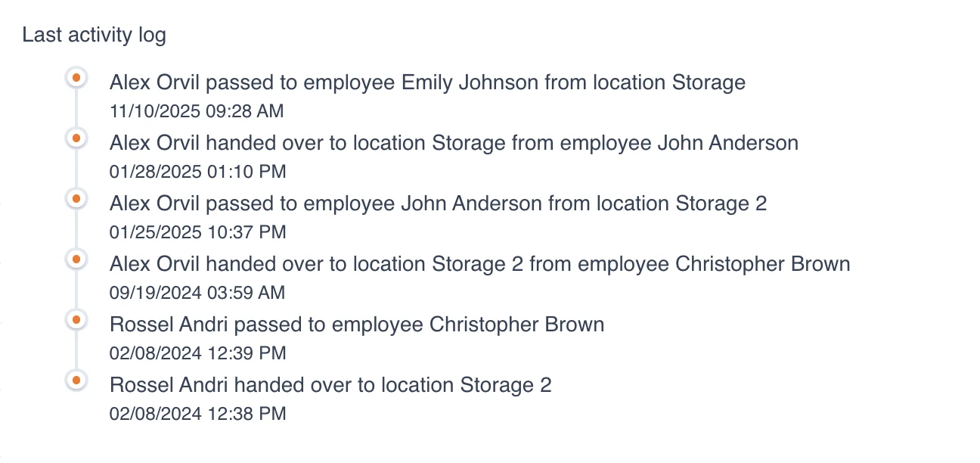Open entry 'passed to employee Emily Johnson'
Screen dimensions: 980x463
point(428,82)
